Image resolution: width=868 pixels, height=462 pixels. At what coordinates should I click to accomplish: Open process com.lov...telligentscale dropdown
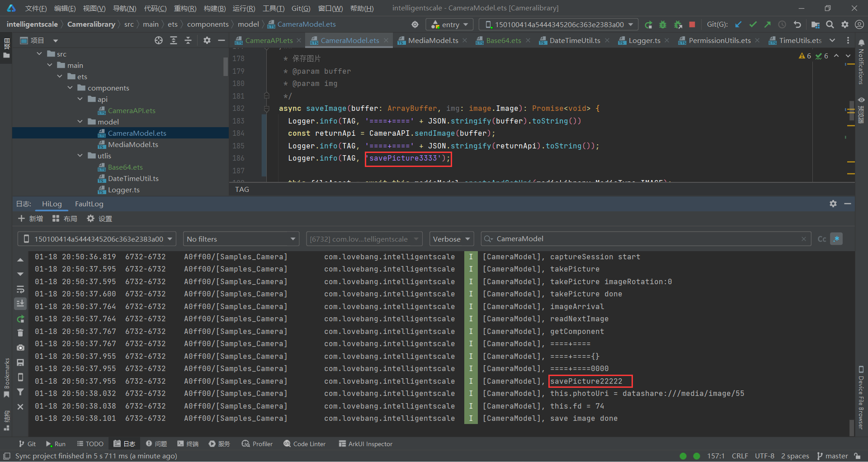(364, 239)
